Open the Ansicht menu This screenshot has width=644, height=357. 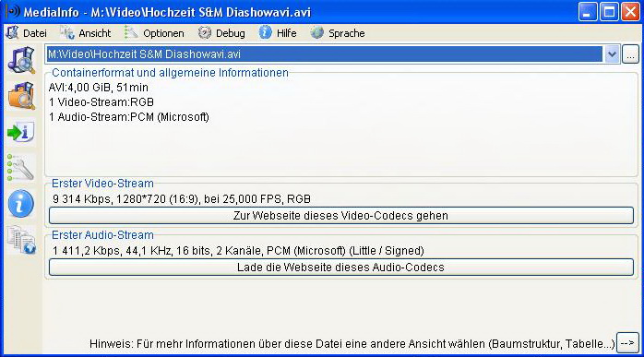tap(86, 33)
